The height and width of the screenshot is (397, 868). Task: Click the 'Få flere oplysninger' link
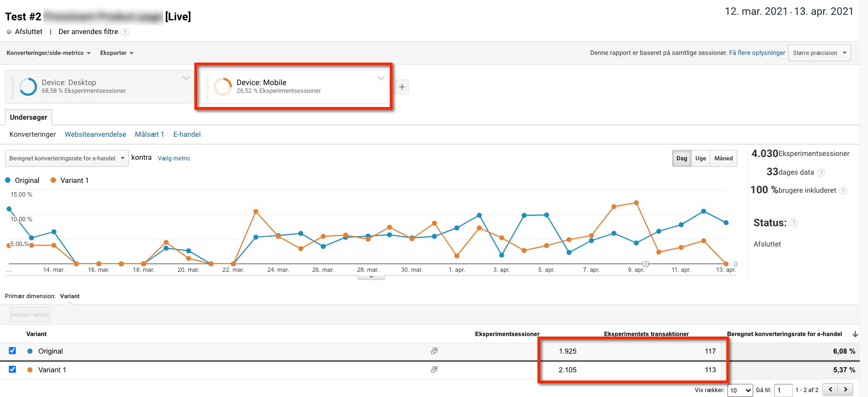click(757, 53)
